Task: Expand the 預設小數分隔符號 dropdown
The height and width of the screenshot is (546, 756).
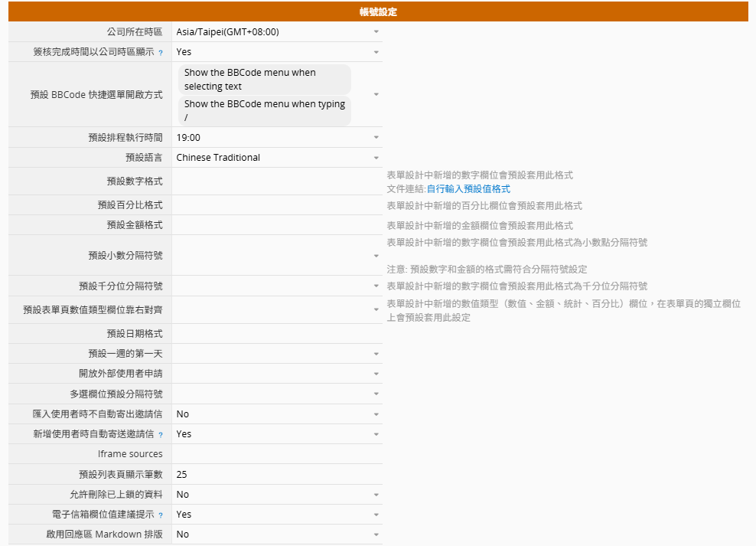Action: point(276,255)
